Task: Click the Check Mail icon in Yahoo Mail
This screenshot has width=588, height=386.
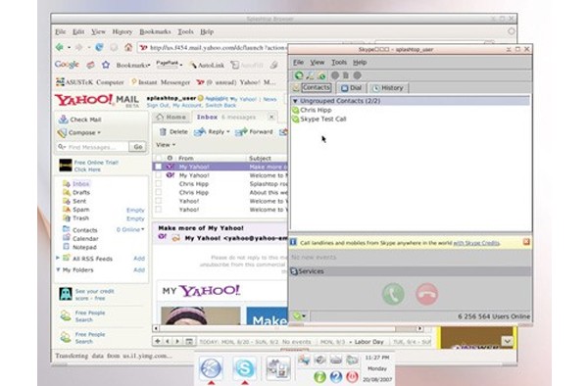Action: click(63, 120)
